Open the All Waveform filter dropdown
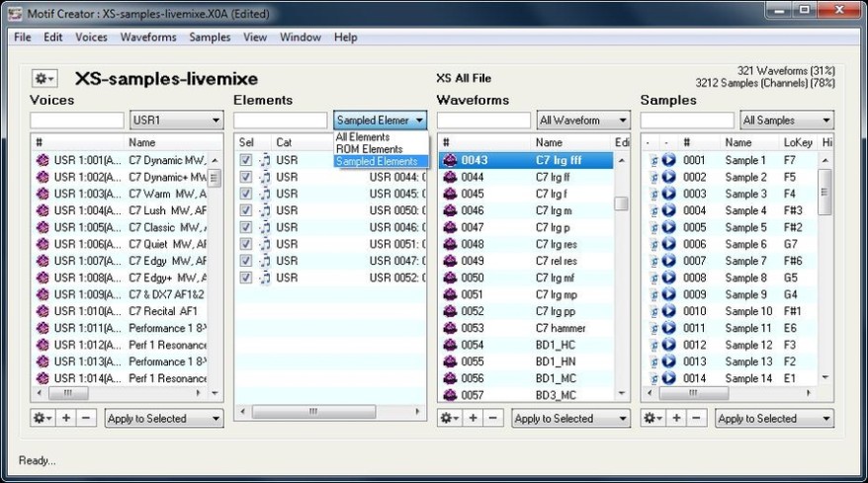 [x=583, y=121]
